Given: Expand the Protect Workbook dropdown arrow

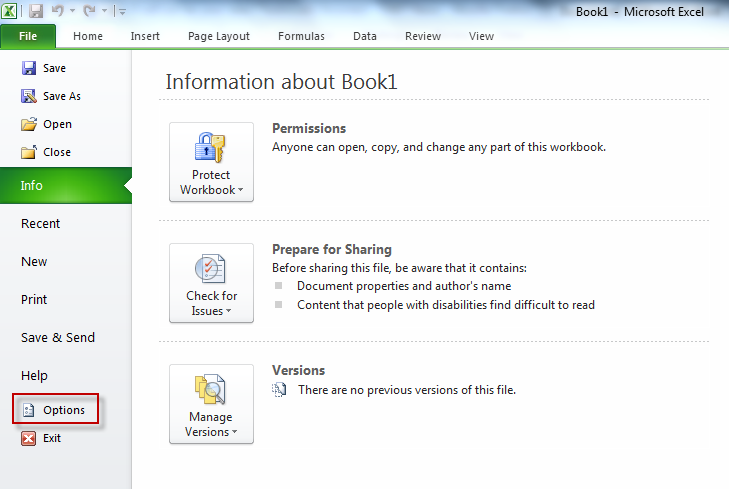Looking at the screenshot, I should [x=240, y=190].
